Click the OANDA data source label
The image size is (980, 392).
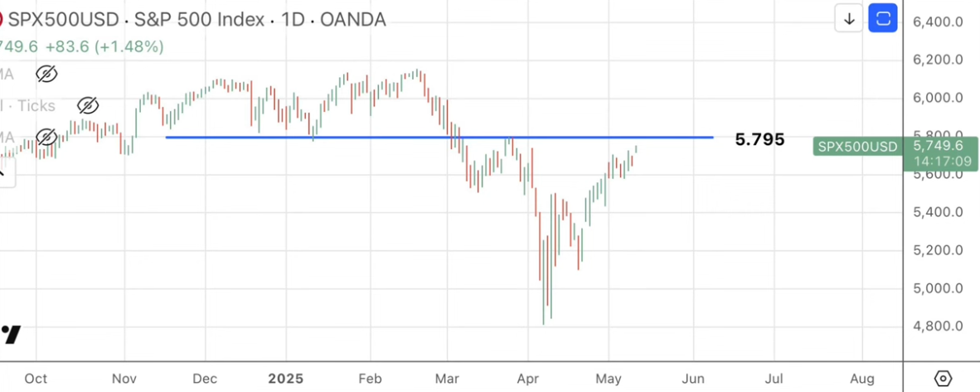pos(354,19)
